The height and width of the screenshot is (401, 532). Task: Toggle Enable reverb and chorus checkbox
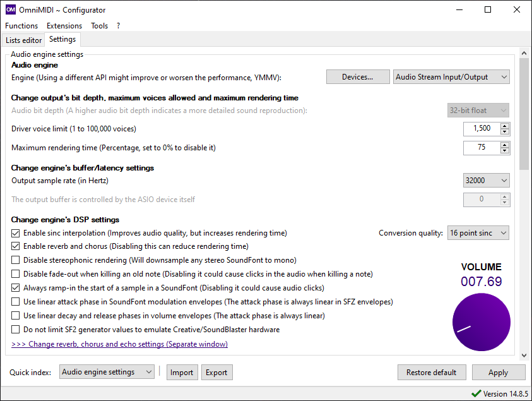pyautogui.click(x=16, y=246)
